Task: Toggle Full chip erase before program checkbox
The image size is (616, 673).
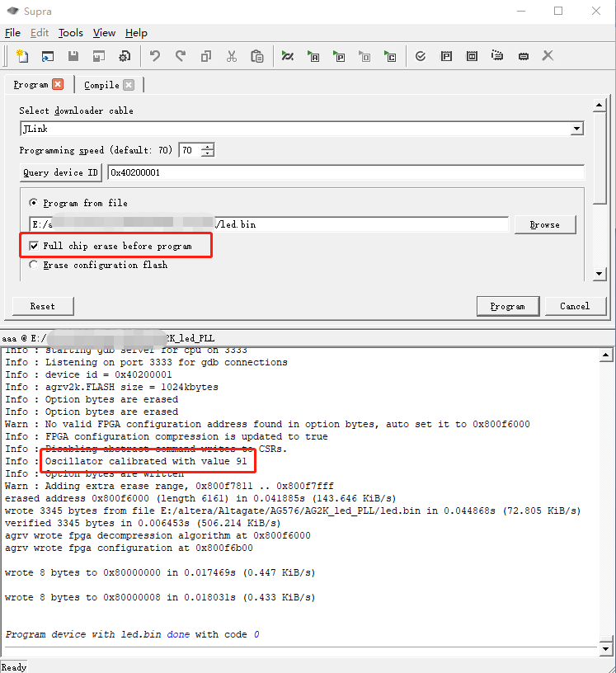Action: (x=34, y=246)
